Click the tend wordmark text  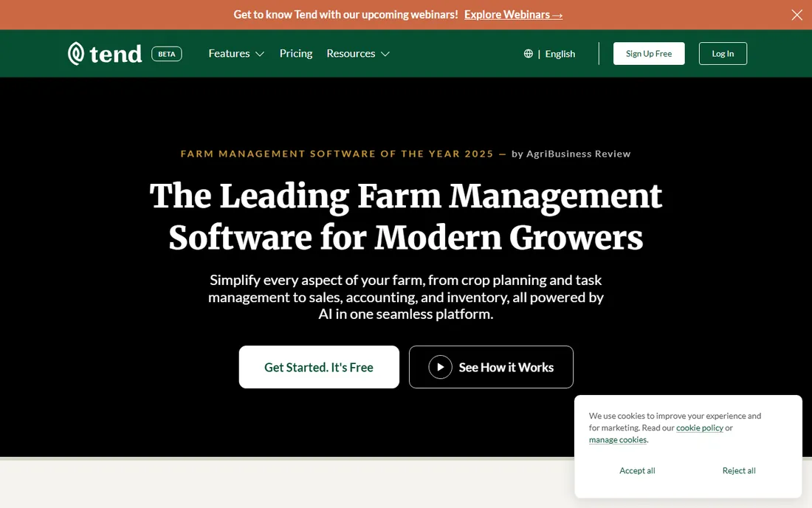(115, 54)
